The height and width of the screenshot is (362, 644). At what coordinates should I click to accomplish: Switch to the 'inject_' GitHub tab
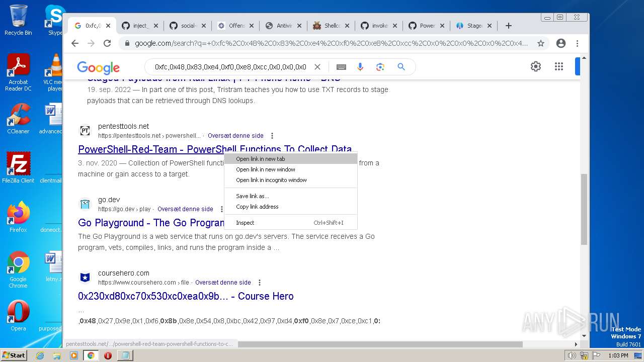[x=139, y=26]
